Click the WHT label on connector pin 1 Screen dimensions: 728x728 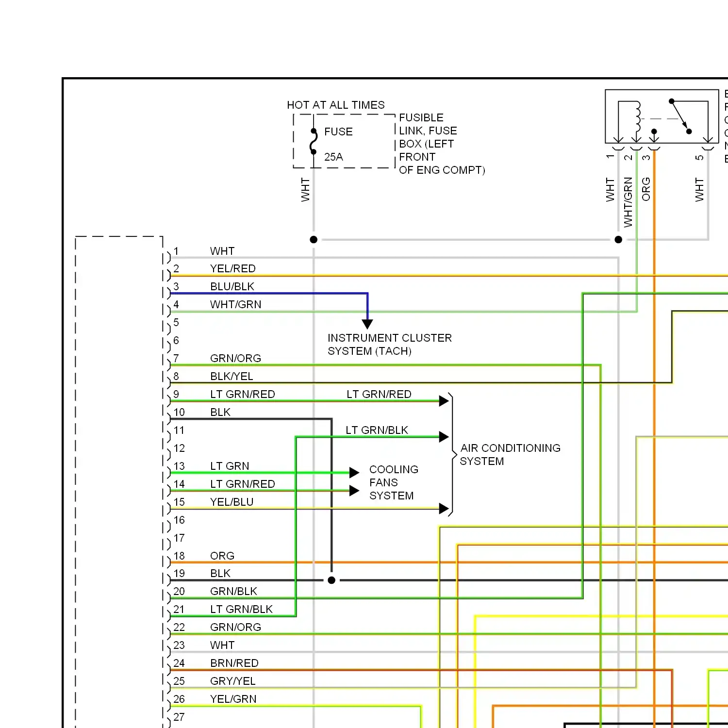(222, 251)
